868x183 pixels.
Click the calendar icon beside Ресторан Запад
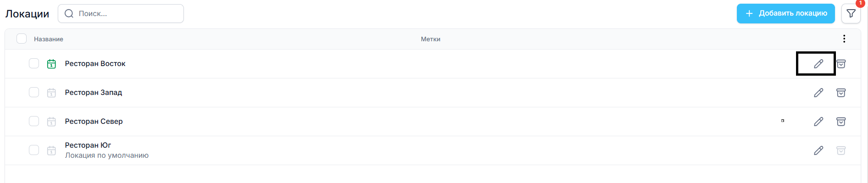click(51, 93)
